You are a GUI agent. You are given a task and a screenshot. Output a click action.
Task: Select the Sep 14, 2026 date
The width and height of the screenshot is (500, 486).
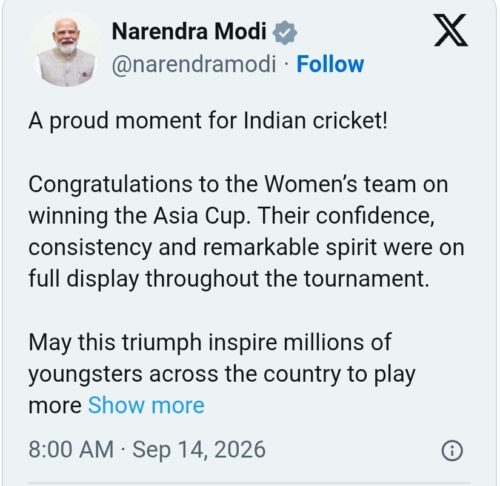click(199, 450)
